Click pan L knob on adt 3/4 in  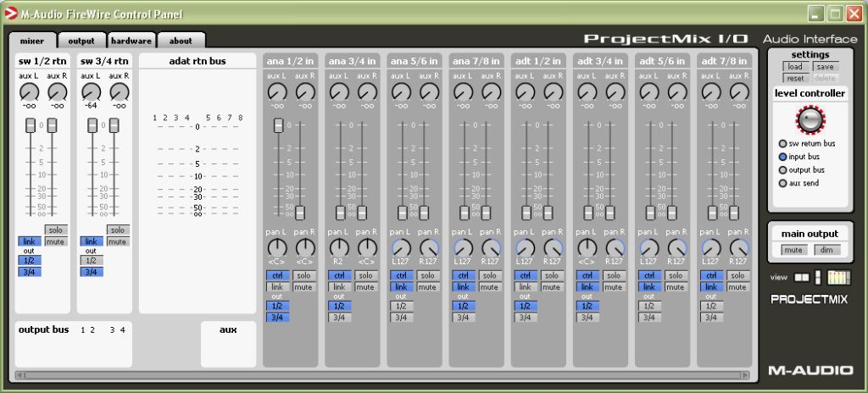tap(587, 247)
